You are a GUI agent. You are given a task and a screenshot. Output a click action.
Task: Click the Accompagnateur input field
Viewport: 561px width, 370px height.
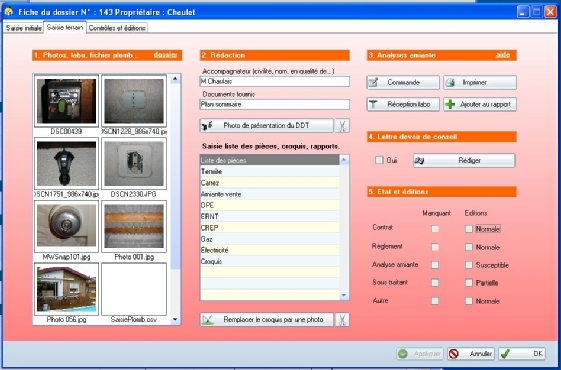click(x=274, y=82)
